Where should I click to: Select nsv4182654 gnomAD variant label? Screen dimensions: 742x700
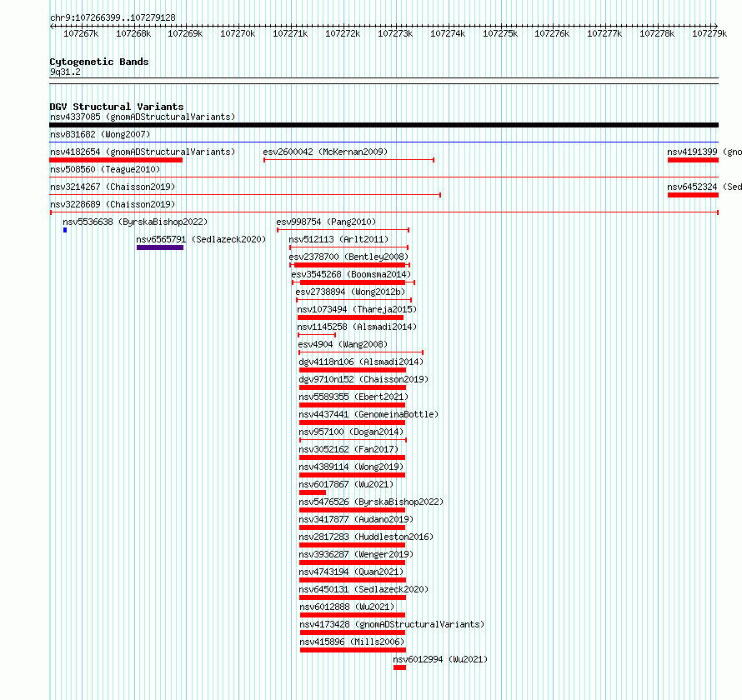point(143,152)
